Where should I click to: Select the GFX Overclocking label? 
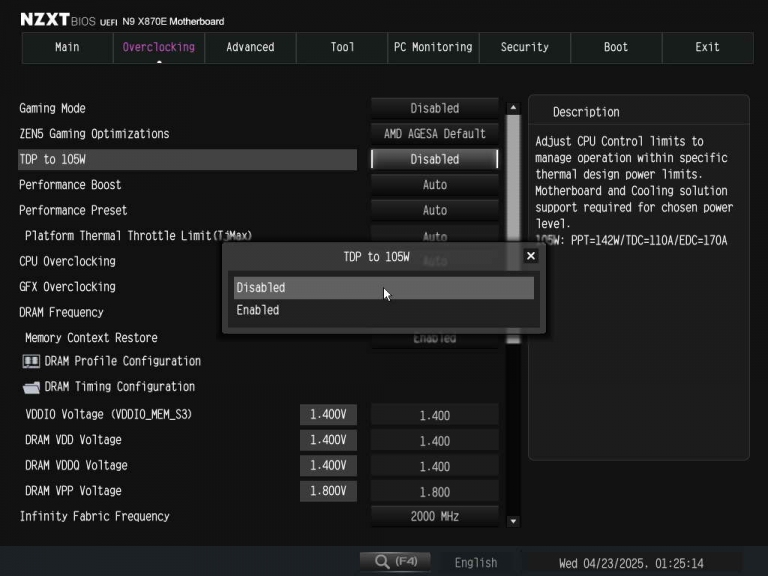tap(67, 287)
